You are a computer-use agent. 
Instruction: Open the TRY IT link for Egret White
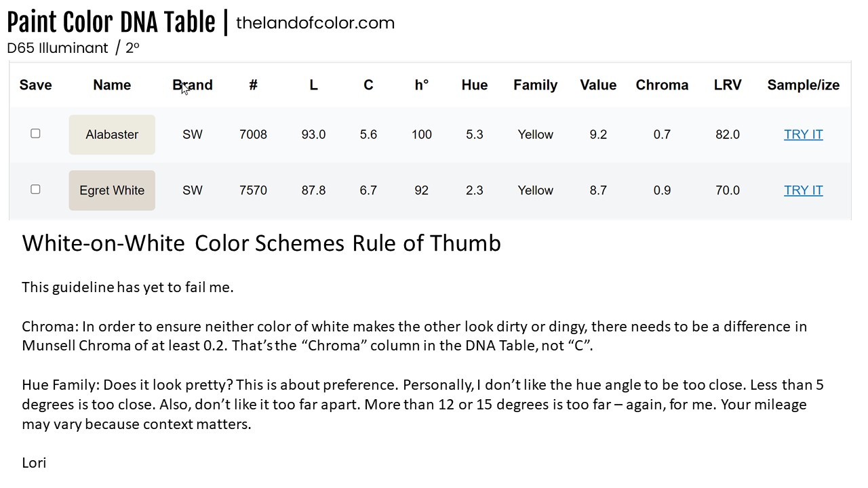803,190
